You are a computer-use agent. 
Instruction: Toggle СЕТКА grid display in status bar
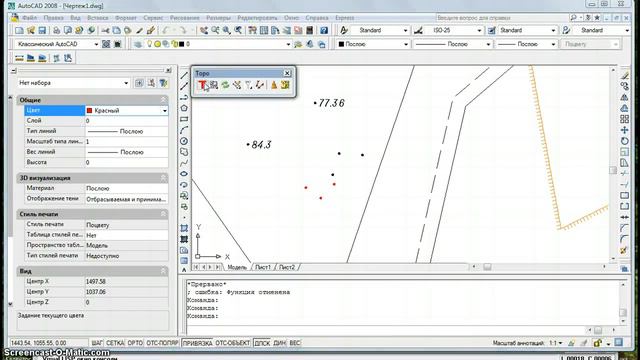click(115, 343)
